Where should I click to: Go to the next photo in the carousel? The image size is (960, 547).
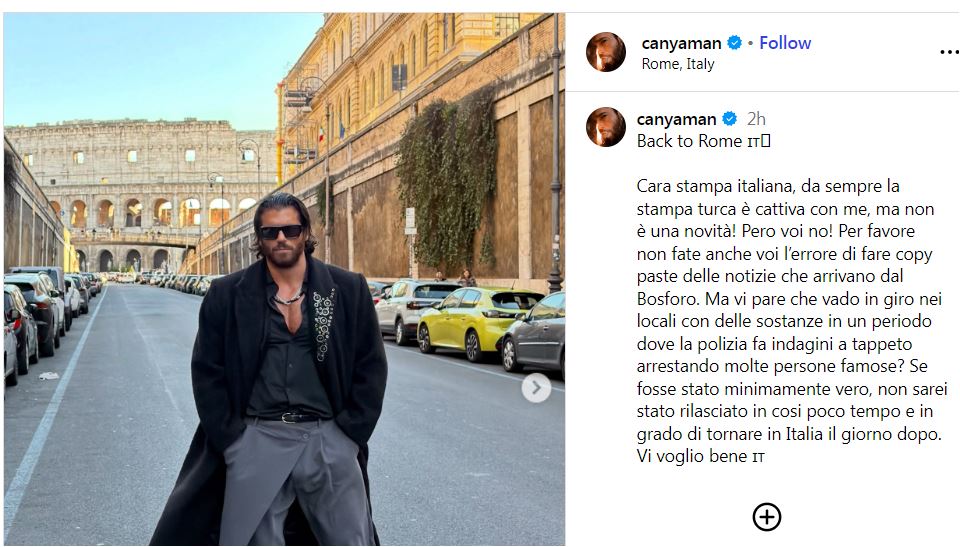536,388
